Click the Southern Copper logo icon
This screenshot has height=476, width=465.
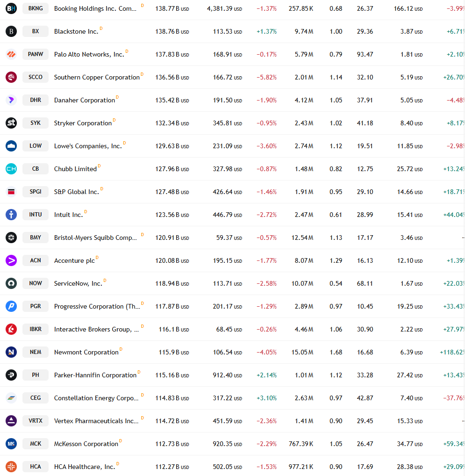click(x=11, y=77)
